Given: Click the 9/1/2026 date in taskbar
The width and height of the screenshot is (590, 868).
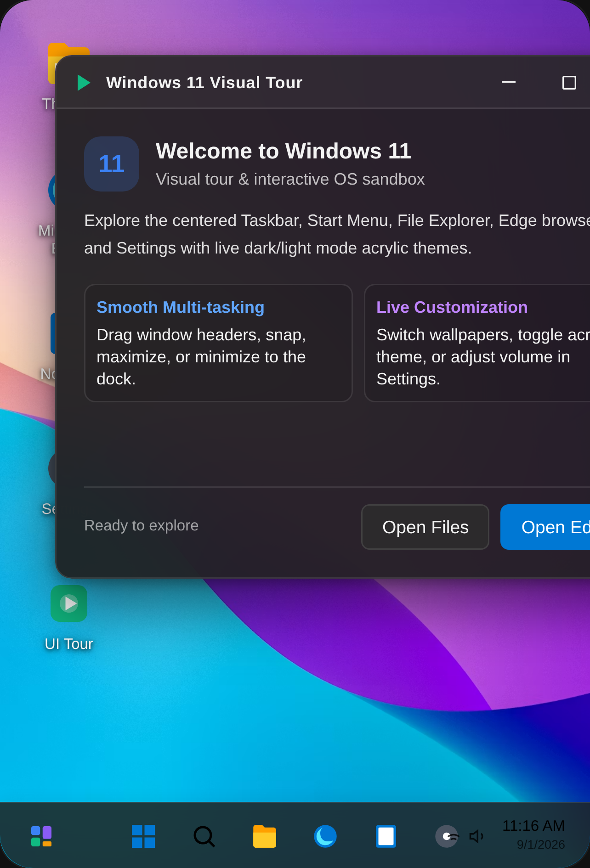Looking at the screenshot, I should click(x=541, y=845).
